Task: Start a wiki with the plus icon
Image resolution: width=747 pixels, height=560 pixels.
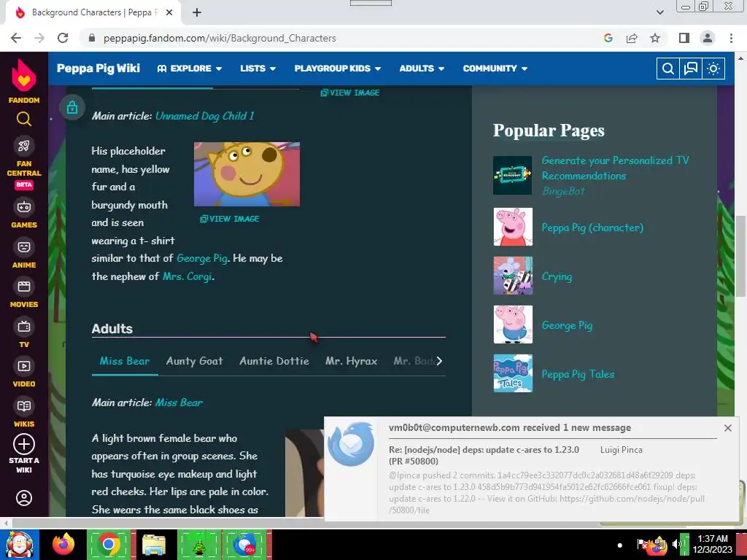Action: 24,444
